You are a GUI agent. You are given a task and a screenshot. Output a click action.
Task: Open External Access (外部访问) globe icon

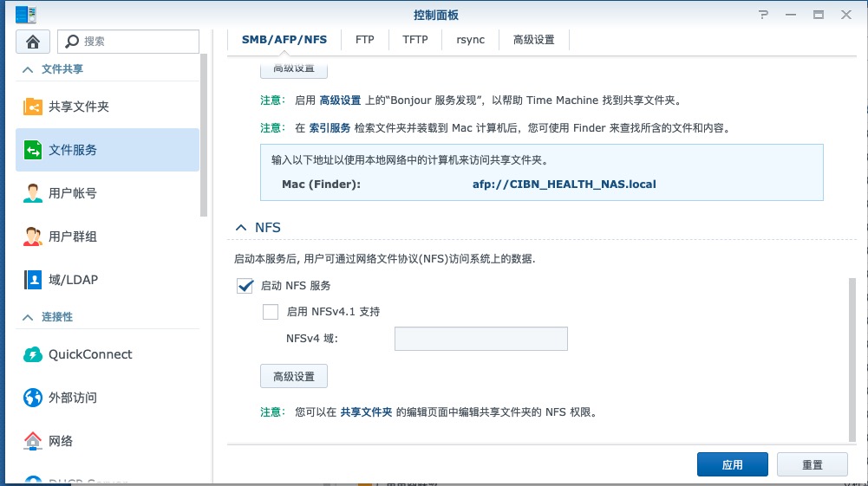[x=33, y=398]
